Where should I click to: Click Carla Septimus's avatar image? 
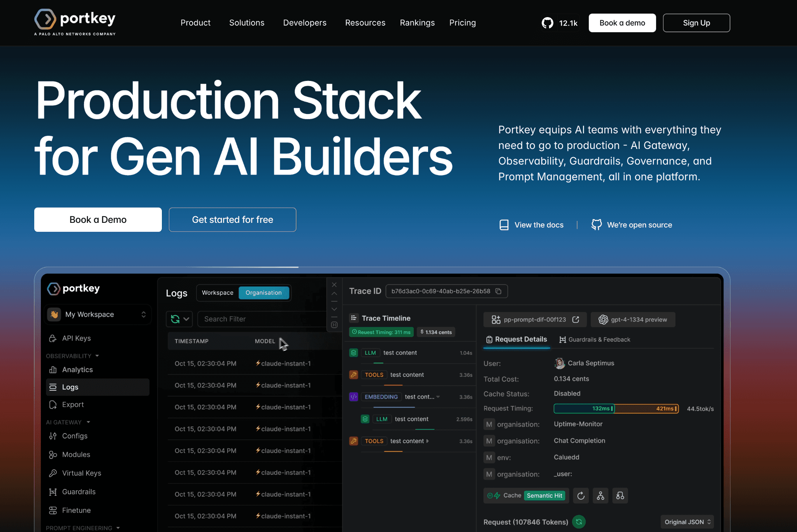(x=560, y=363)
